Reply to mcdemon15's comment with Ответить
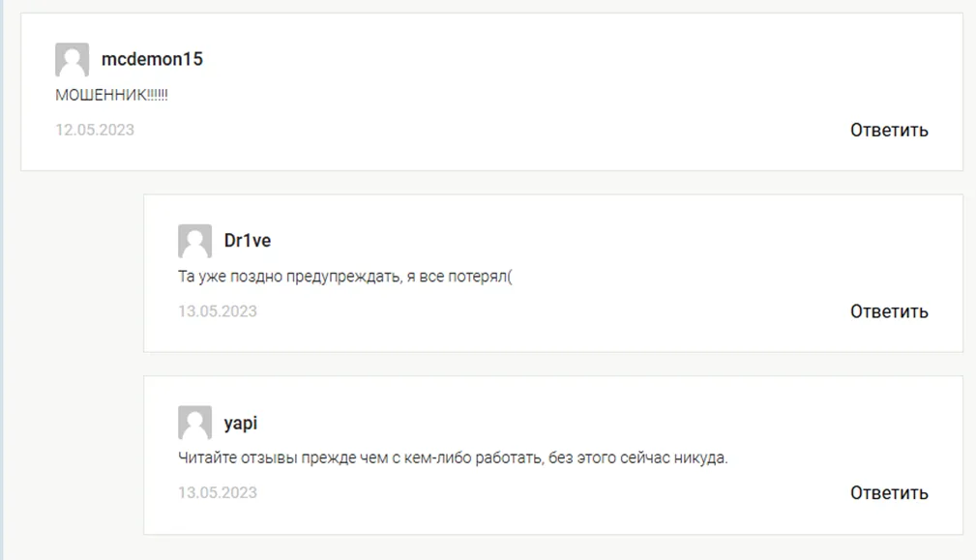 pos(889,130)
